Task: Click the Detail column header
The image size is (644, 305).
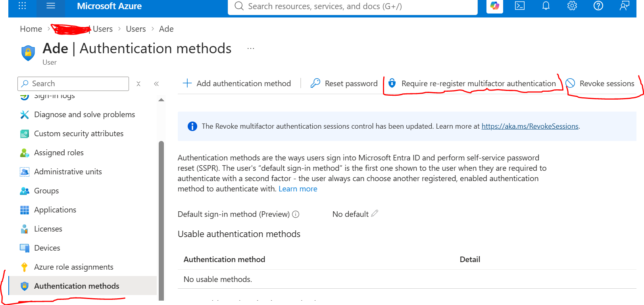Action: [x=470, y=260]
